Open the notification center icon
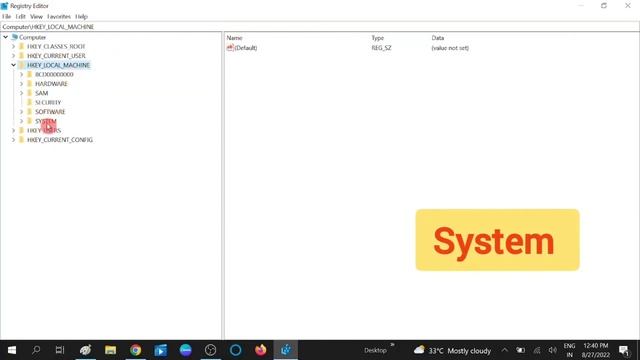640x360 pixels. click(x=624, y=350)
